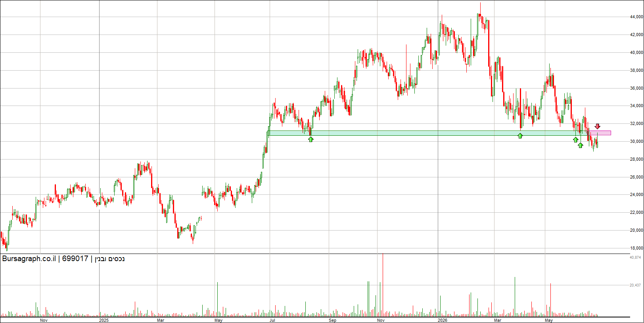The height and width of the screenshot is (323, 644).
Task: Click the 38,000 price axis label
Action: click(x=636, y=71)
